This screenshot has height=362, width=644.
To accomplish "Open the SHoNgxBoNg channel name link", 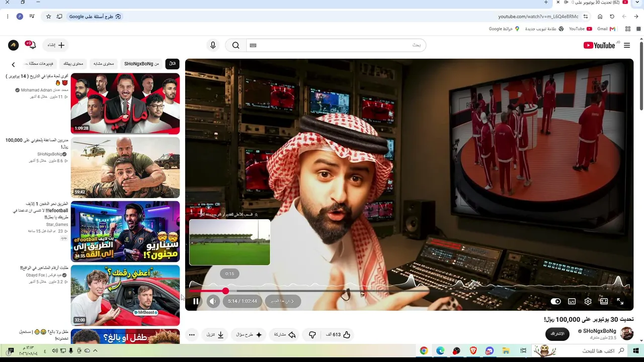I will [600, 331].
